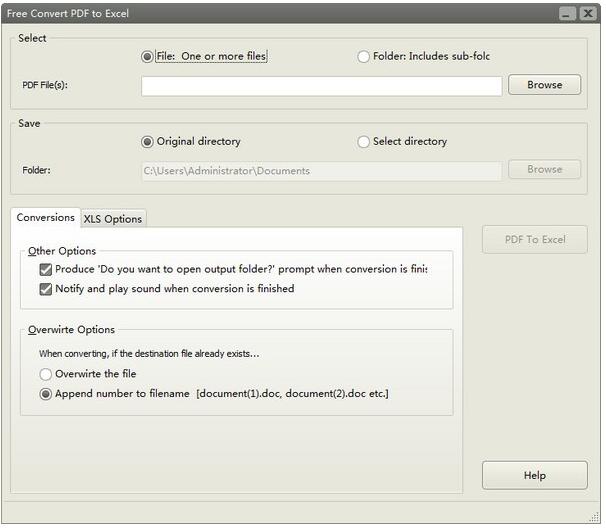This screenshot has width=606, height=530.
Task: Uncheck the open output folder prompt checkbox
Action: point(46,269)
